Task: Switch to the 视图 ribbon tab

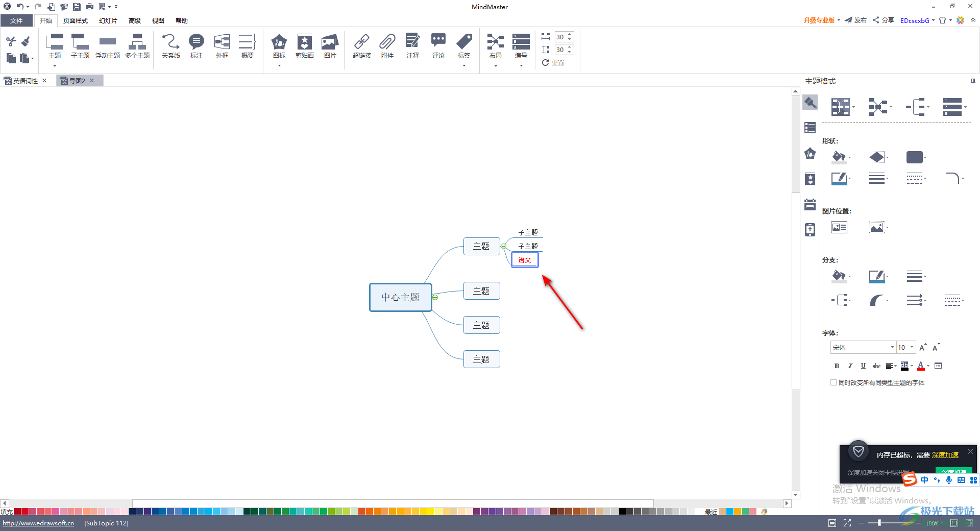Action: [x=158, y=20]
